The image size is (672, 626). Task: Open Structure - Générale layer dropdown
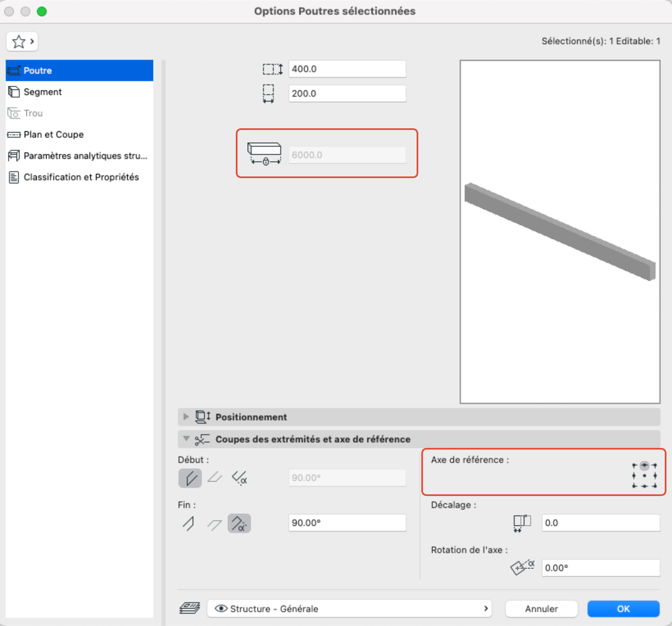pos(349,609)
